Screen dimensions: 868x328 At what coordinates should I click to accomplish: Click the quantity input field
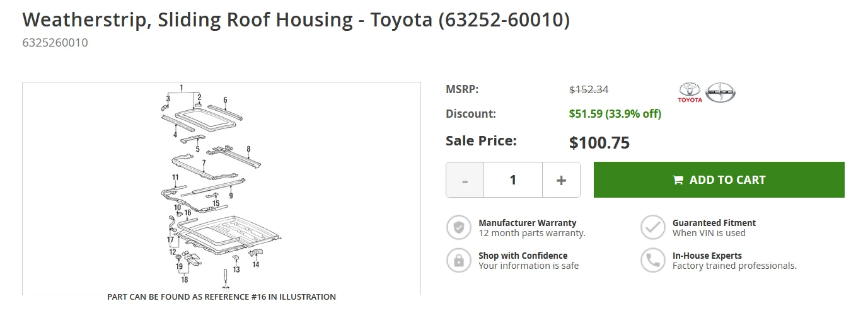pos(513,180)
